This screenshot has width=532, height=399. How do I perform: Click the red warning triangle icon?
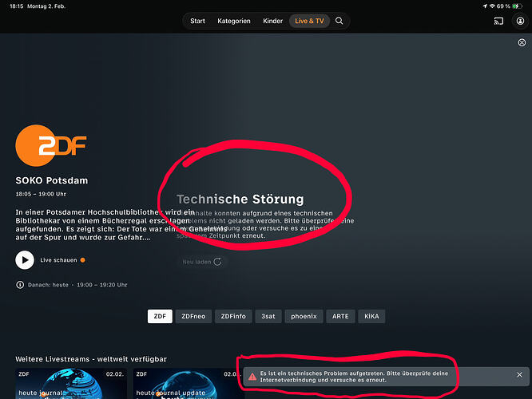252,375
